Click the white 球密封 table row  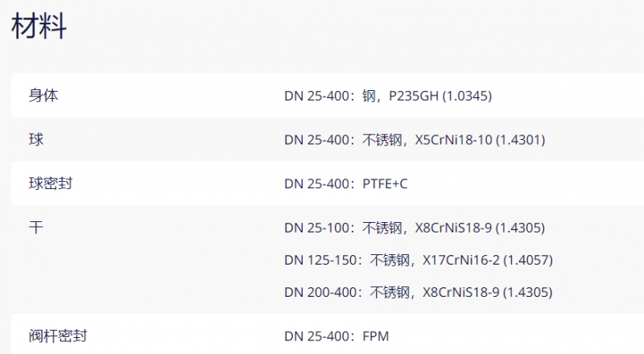tap(328, 183)
